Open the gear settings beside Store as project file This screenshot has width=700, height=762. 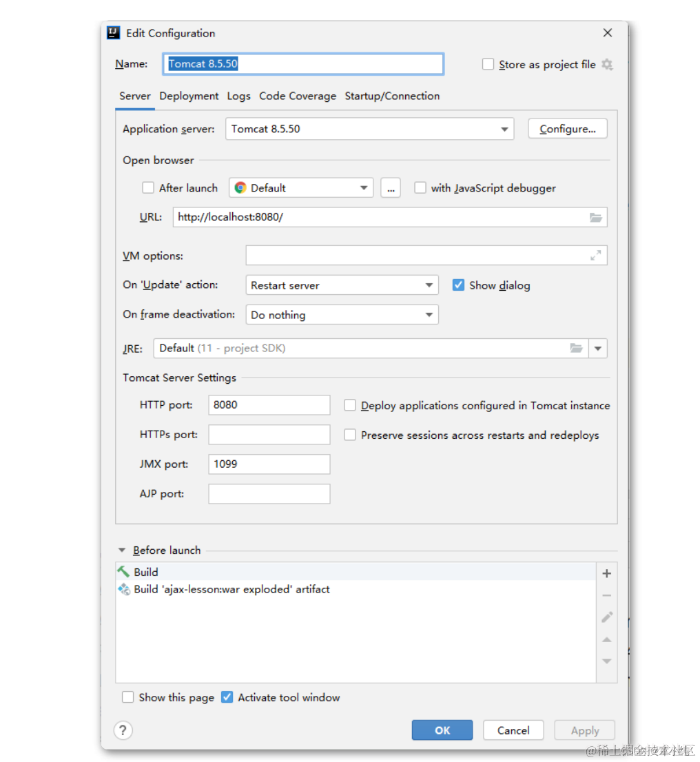point(607,64)
